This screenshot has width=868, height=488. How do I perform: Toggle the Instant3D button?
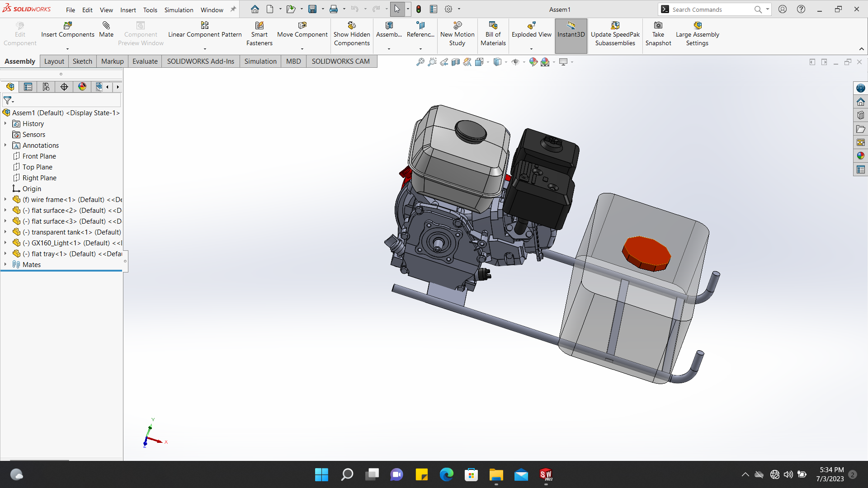click(571, 34)
